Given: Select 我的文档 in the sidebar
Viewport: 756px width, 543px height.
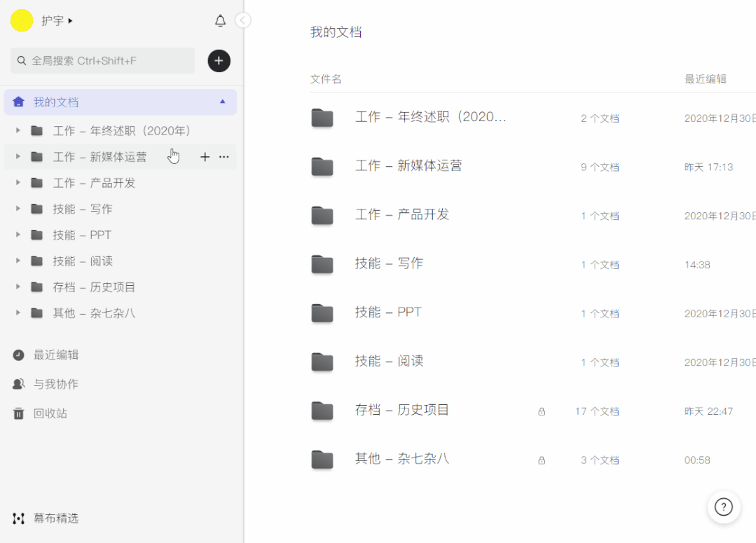Looking at the screenshot, I should (121, 102).
